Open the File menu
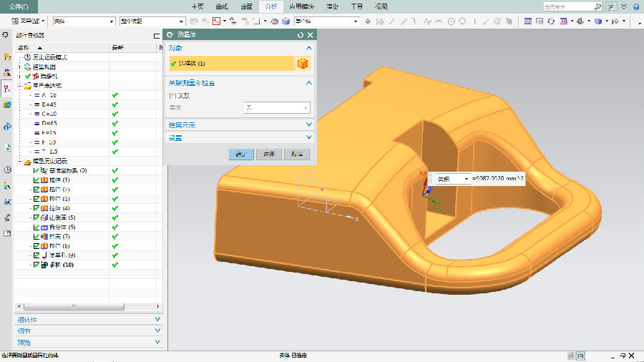 click(19, 6)
